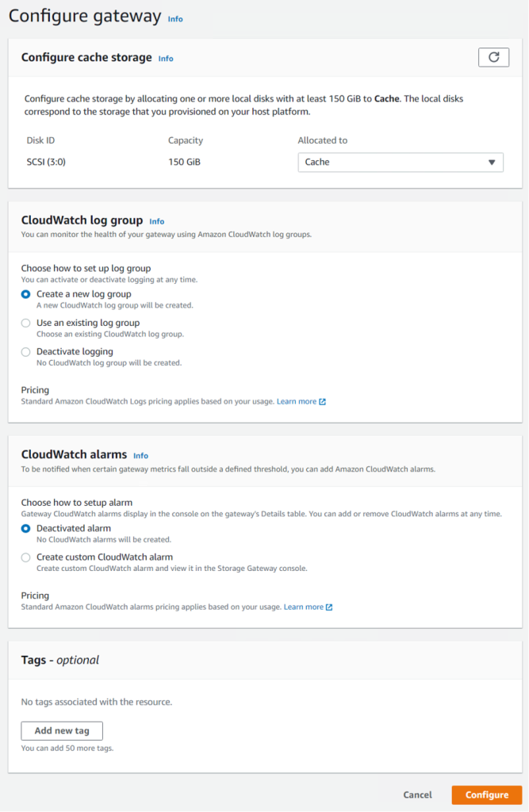Click Learn more for CloudWatch alarms pricing
Screen dimensions: 529x812
(304, 607)
